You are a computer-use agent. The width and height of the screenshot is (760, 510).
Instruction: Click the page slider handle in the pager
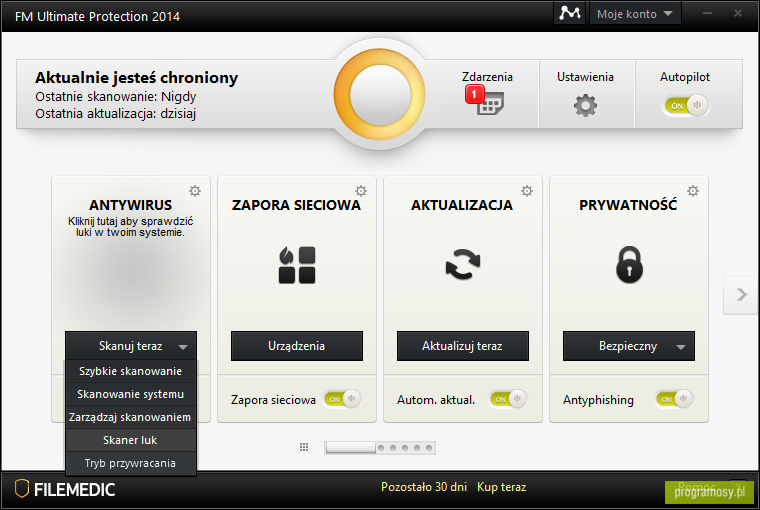pyautogui.click(x=350, y=447)
